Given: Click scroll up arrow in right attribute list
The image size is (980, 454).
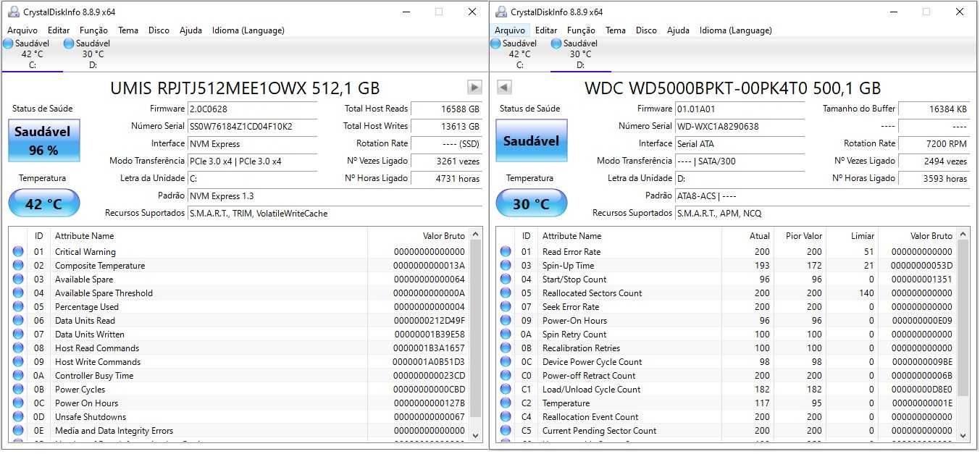Looking at the screenshot, I should tap(963, 235).
